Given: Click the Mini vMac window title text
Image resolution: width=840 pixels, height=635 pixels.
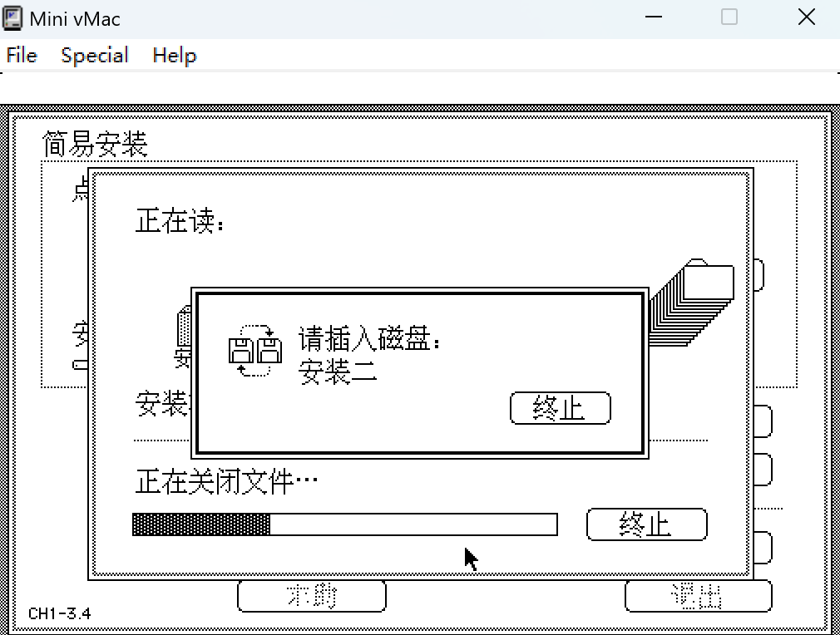Looking at the screenshot, I should [x=75, y=17].
